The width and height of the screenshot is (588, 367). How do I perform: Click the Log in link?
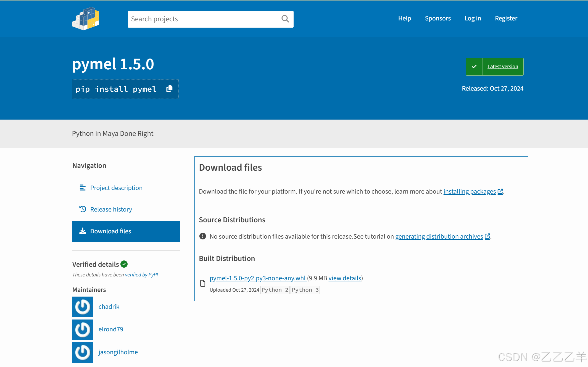(x=473, y=19)
